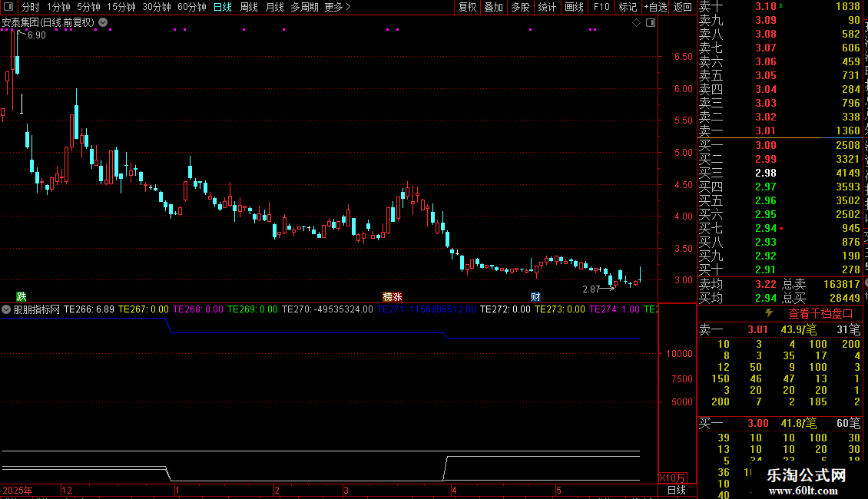Image resolution: width=868 pixels, height=499 pixels.
Task: Select the 买三 2.98 order row
Action: (780, 173)
